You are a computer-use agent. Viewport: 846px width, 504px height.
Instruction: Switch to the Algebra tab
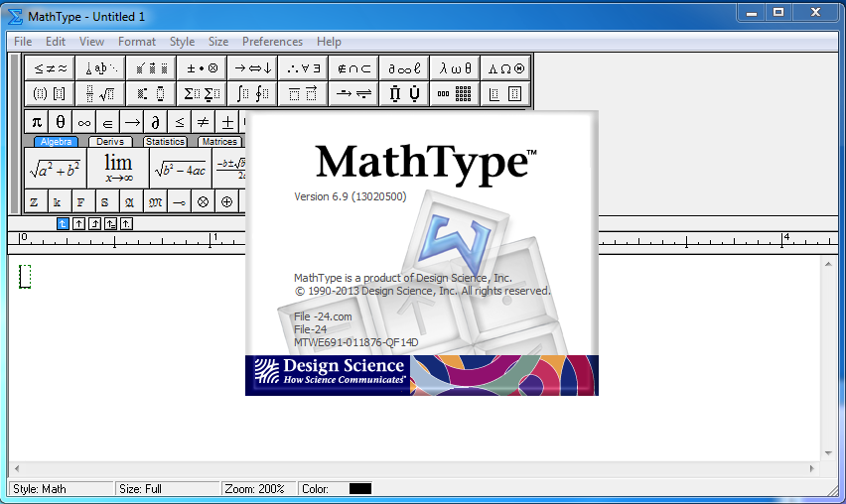56,142
